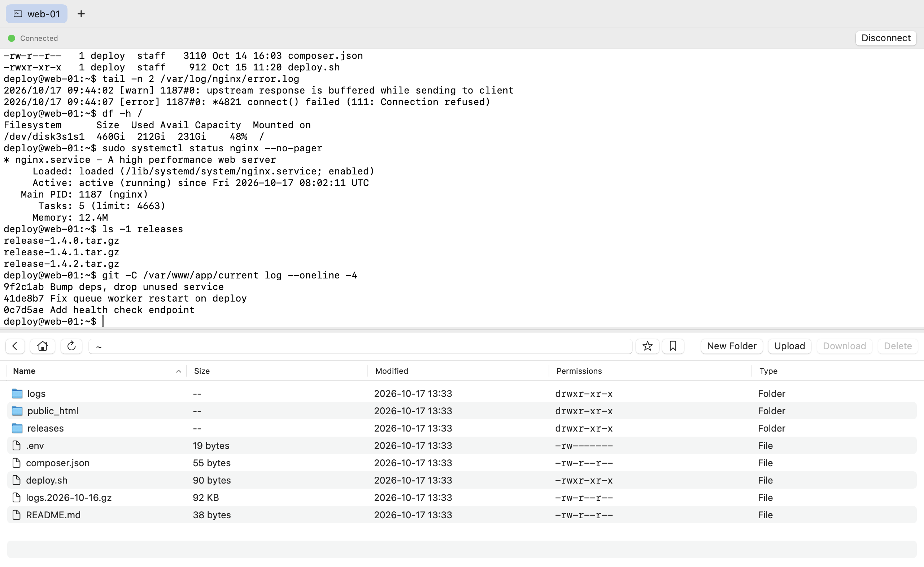Viewport: 924px width, 567px height.
Task: Click the terminal icon in web-01 tab
Action: pyautogui.click(x=18, y=14)
